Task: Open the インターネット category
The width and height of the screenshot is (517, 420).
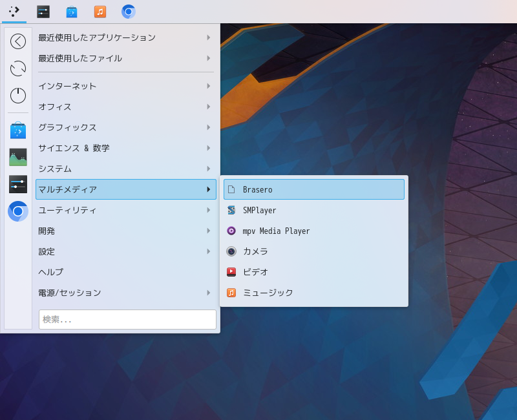Action: [x=126, y=86]
